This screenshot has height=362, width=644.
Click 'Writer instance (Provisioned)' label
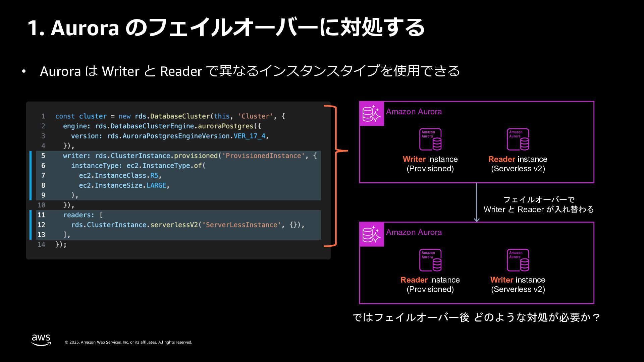pyautogui.click(x=430, y=164)
